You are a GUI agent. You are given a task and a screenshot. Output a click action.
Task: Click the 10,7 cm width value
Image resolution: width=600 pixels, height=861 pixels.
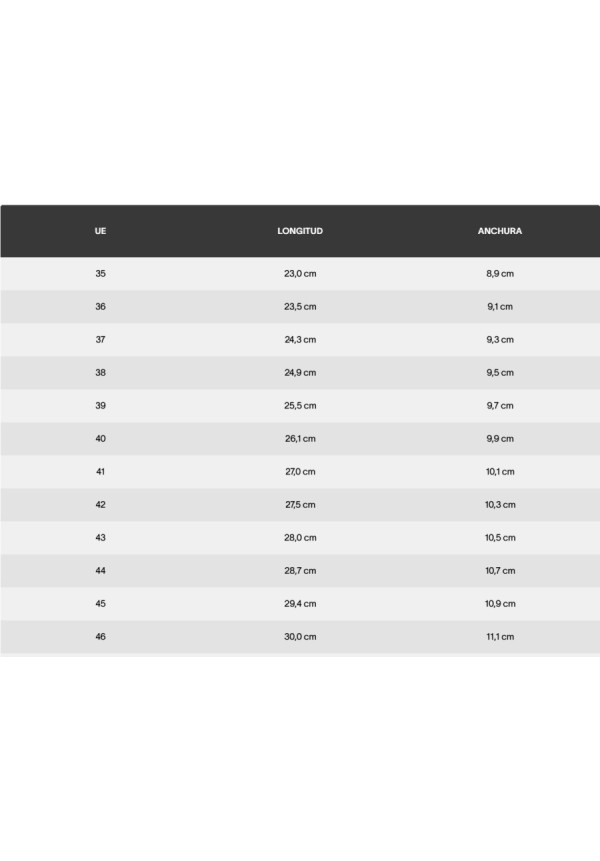point(500,570)
